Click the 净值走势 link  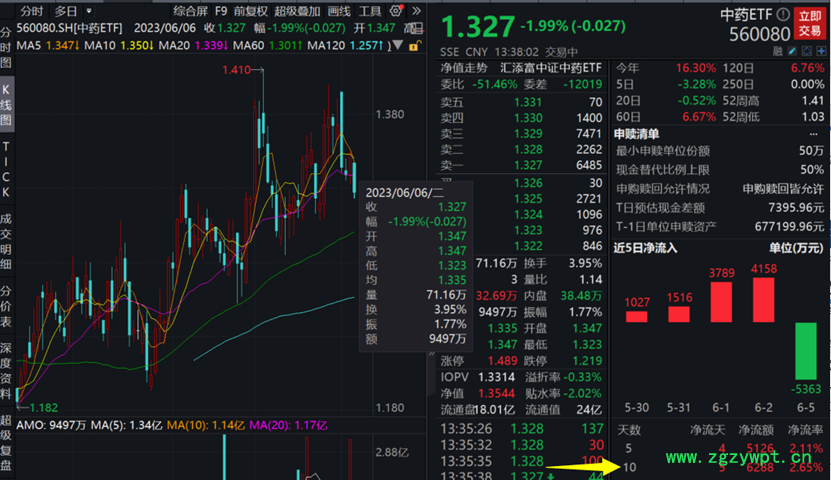click(464, 68)
